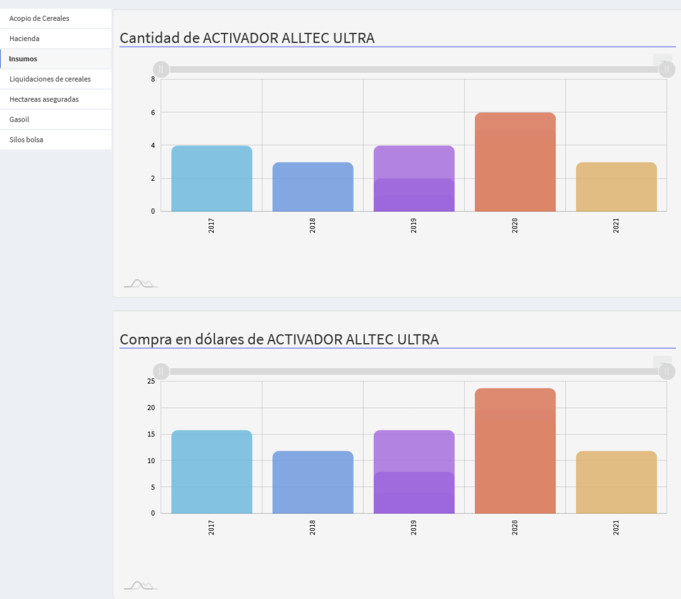Click the 2020 axis label under Compra en dólares chart
681x599 pixels.
pos(515,528)
